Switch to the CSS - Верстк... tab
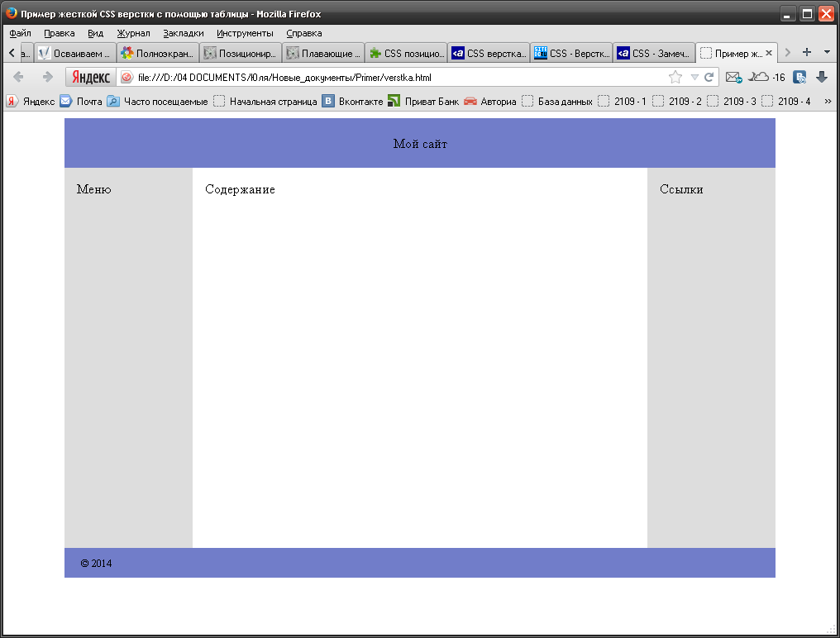 (571, 53)
